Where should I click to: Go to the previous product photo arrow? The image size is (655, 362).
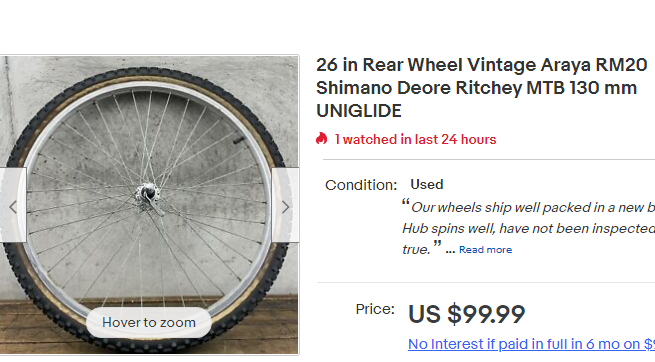coord(13,205)
